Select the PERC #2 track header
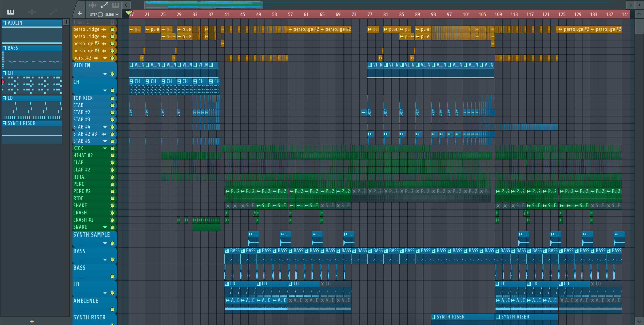Viewport: 644px width, 325px height. point(95,191)
